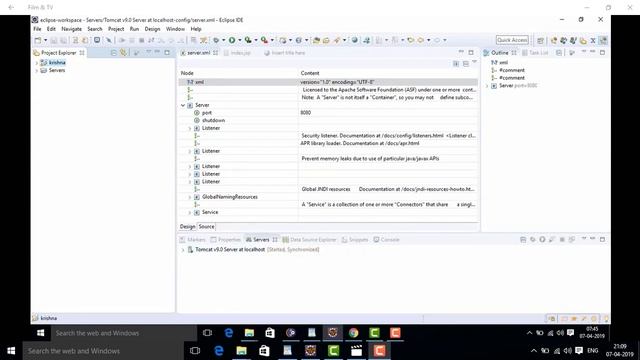Open the Run configurations dropdown arrow
640x360 pixels.
coord(240,40)
